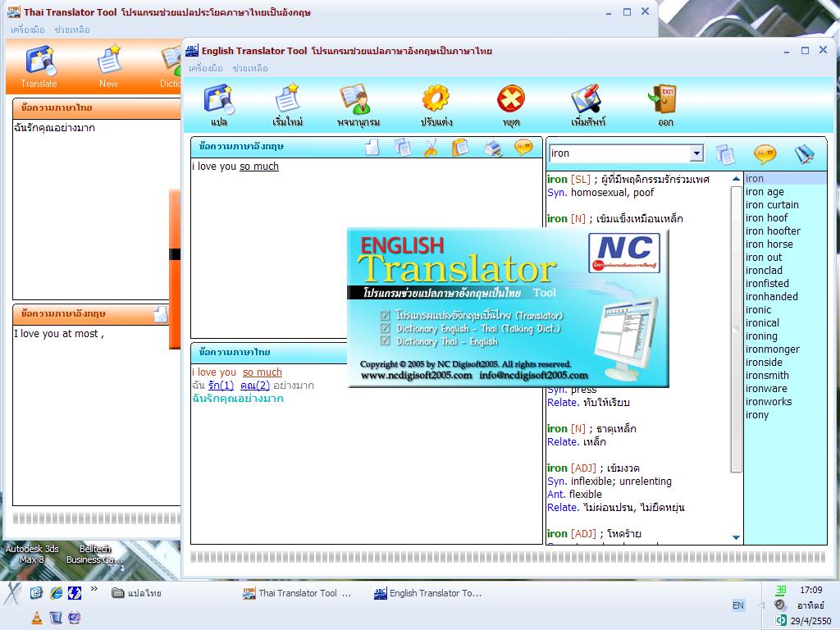The width and height of the screenshot is (840, 630).
Task: Click the clipboard paste icon
Action: (x=460, y=147)
